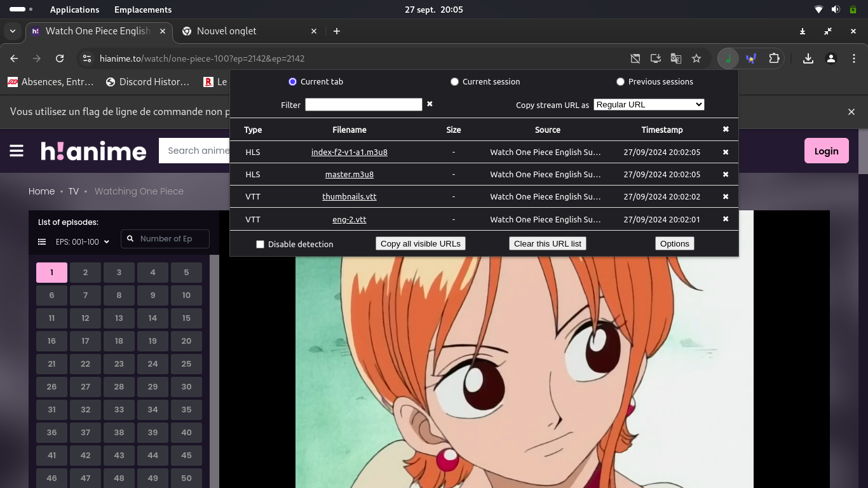This screenshot has width=868, height=488.
Task: Open the Emplacements menu
Action: click(x=143, y=10)
